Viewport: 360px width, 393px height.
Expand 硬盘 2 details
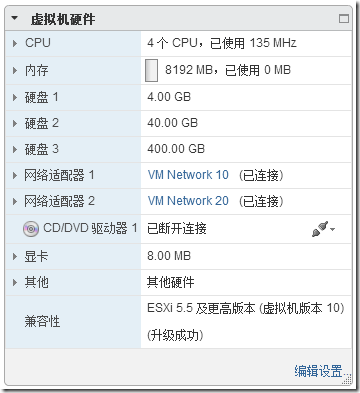coord(15,123)
